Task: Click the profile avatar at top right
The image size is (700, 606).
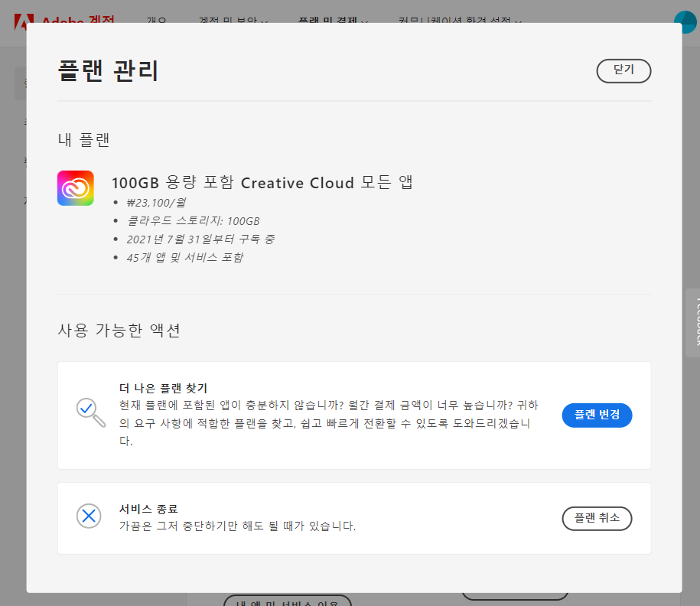Action: coord(685,21)
